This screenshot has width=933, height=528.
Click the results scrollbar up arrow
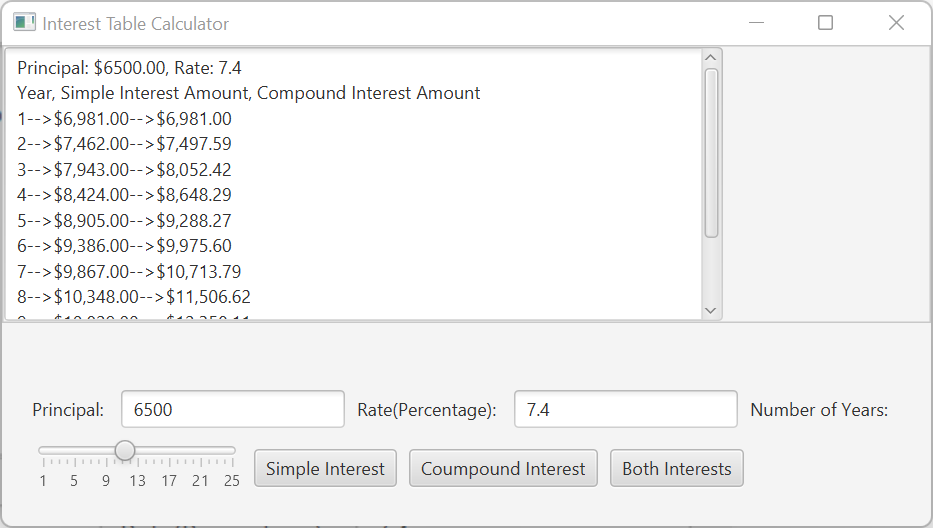(710, 58)
